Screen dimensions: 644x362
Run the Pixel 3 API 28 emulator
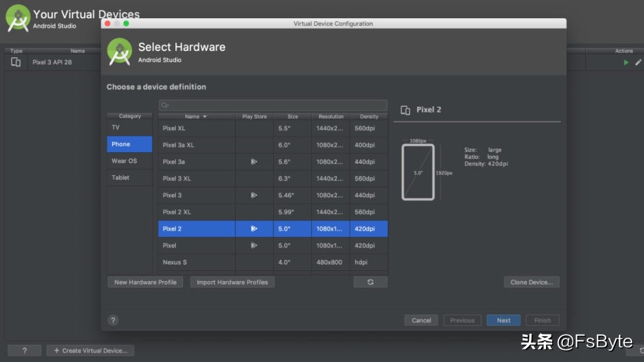[625, 62]
